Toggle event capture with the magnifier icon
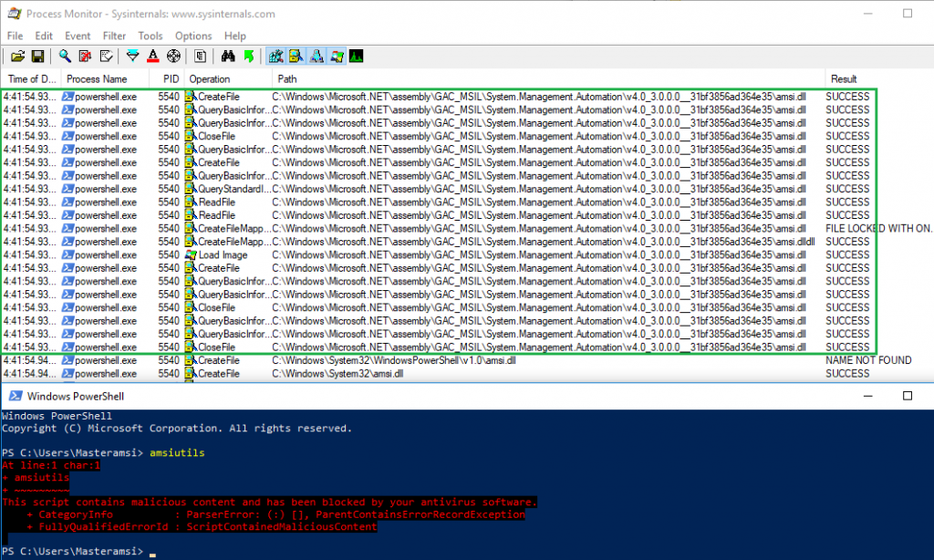 [66, 57]
